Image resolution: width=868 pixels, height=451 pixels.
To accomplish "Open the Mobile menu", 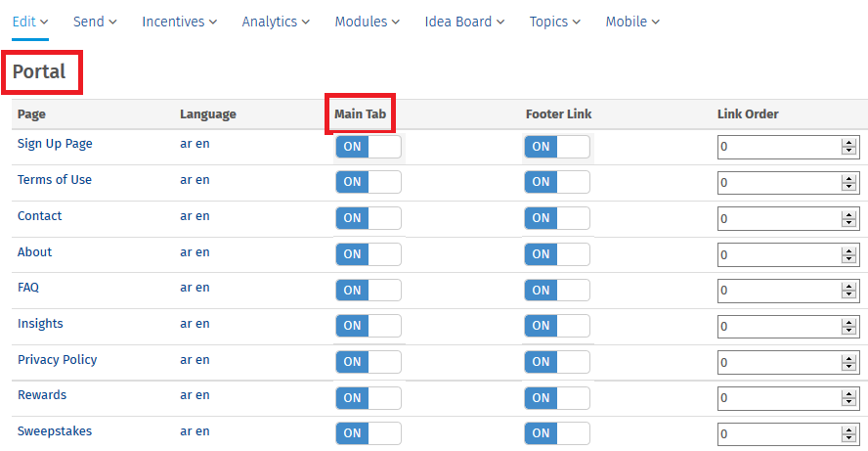I will (x=632, y=22).
